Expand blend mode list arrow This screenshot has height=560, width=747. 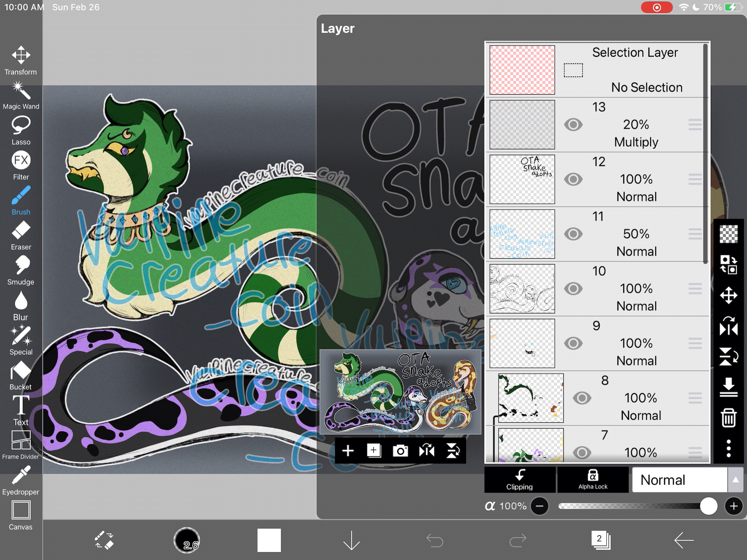(735, 480)
